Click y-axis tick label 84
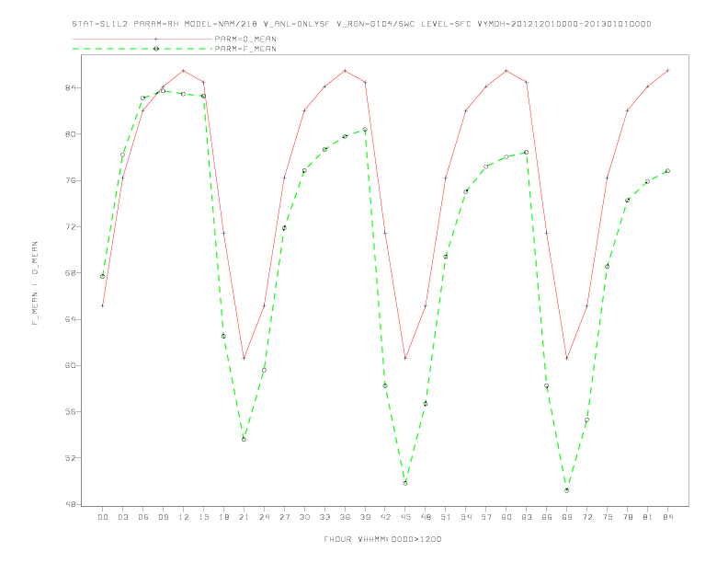This screenshot has width=728, height=563. 69,87
